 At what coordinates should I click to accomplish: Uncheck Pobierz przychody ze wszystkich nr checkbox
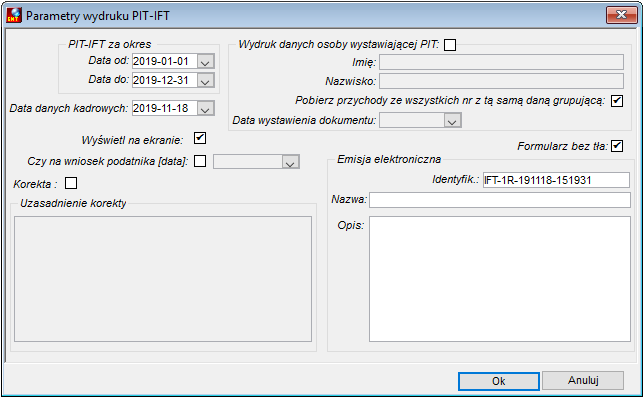click(x=617, y=101)
